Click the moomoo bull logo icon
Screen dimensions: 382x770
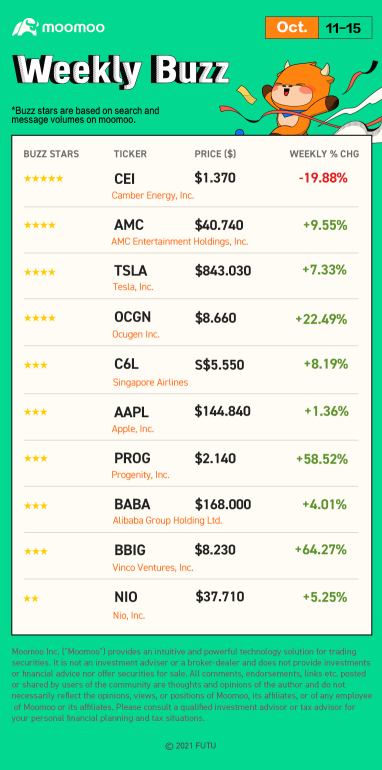(x=25, y=27)
